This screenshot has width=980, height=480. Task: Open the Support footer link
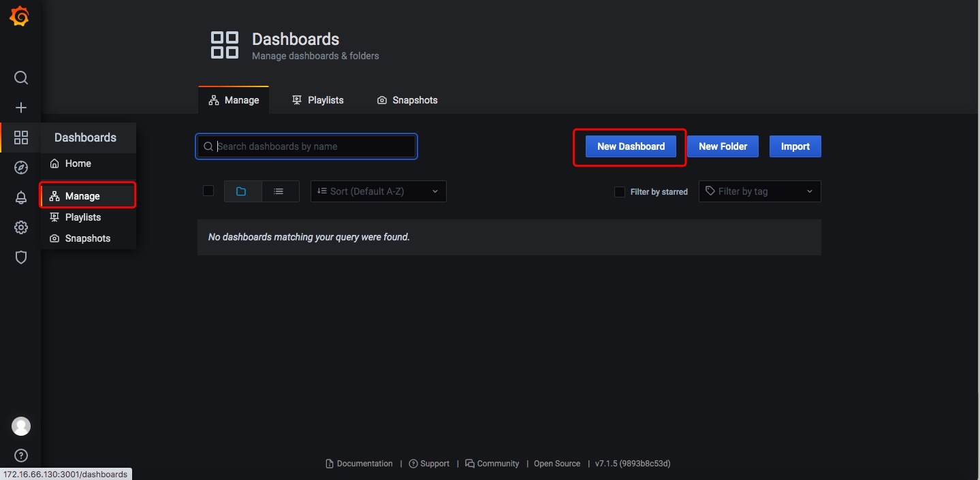tap(429, 464)
